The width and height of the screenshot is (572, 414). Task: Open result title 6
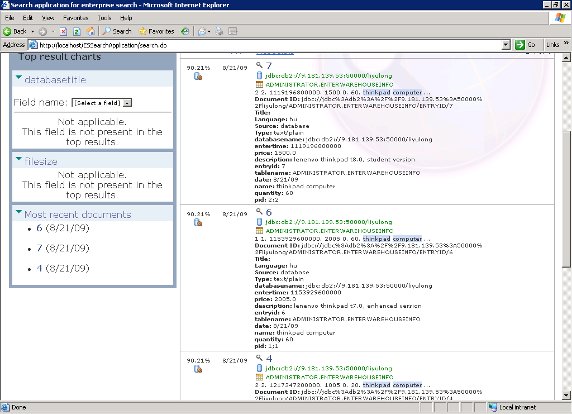coord(269,212)
